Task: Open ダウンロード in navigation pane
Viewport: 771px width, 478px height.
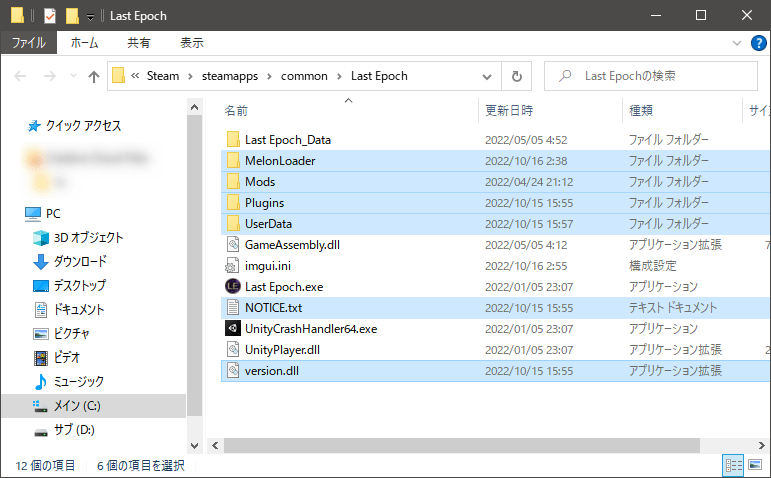Action: (70, 262)
